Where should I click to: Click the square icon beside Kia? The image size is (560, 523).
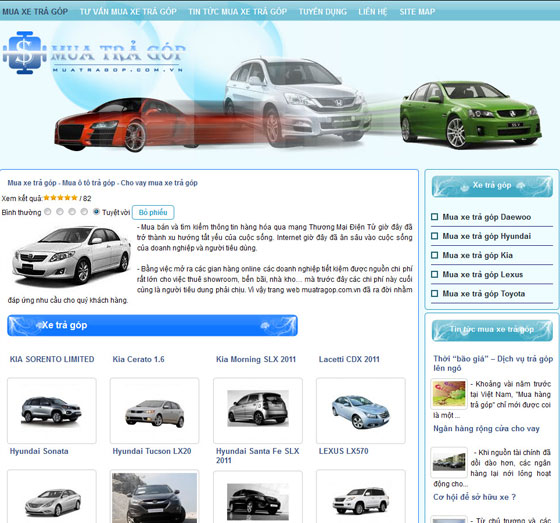pos(435,255)
